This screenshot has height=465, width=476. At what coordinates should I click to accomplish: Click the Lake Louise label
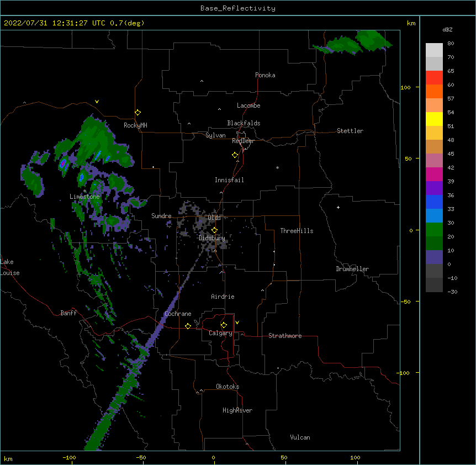(x=10, y=267)
